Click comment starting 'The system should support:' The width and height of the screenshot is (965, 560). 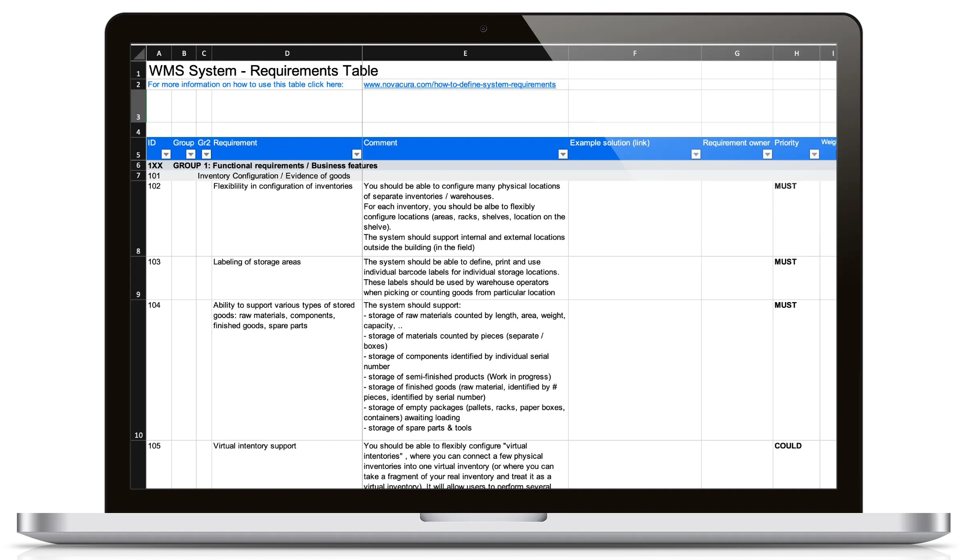click(465, 370)
